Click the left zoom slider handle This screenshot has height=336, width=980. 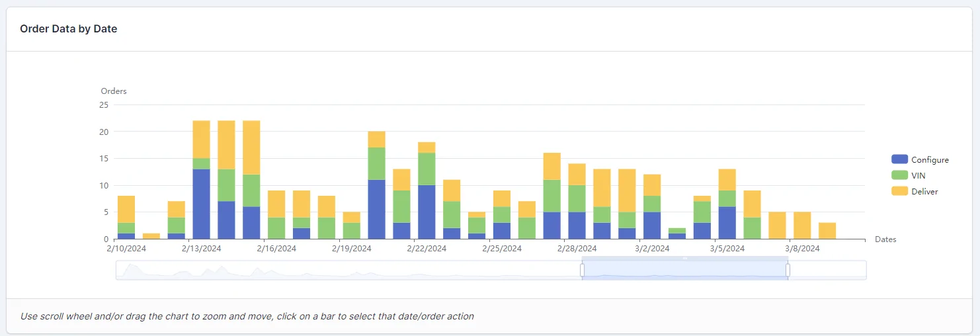(583, 270)
